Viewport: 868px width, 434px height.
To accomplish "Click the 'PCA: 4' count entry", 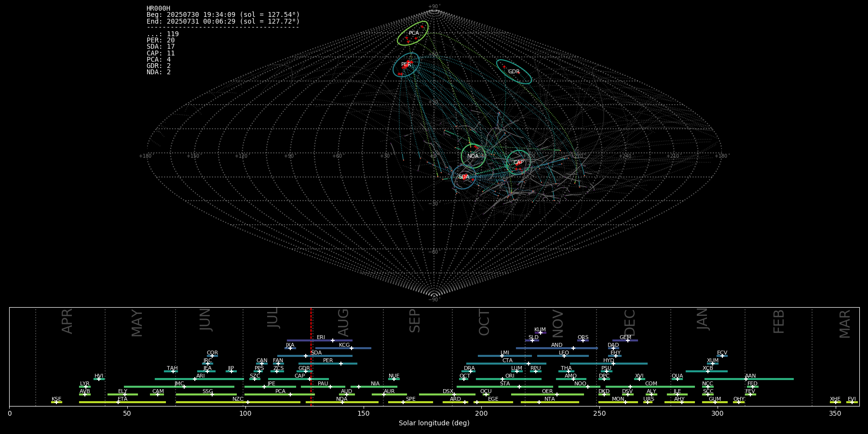I will point(159,60).
